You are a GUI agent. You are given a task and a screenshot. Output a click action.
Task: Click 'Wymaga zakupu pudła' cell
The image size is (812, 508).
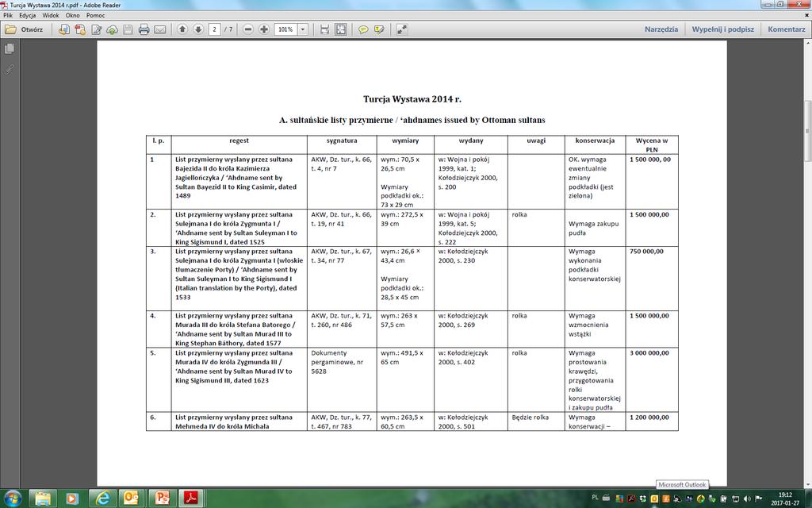pos(593,229)
